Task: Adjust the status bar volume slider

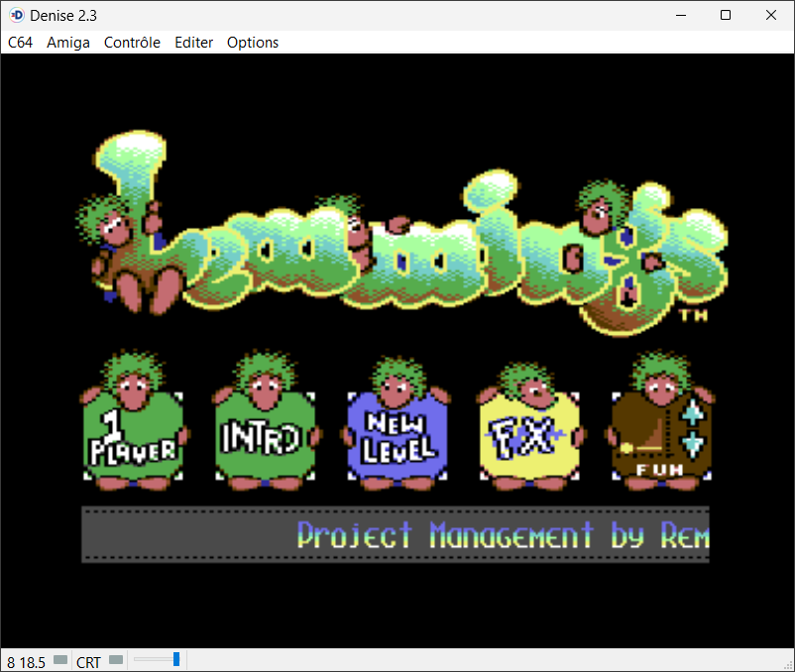Action: click(x=157, y=659)
